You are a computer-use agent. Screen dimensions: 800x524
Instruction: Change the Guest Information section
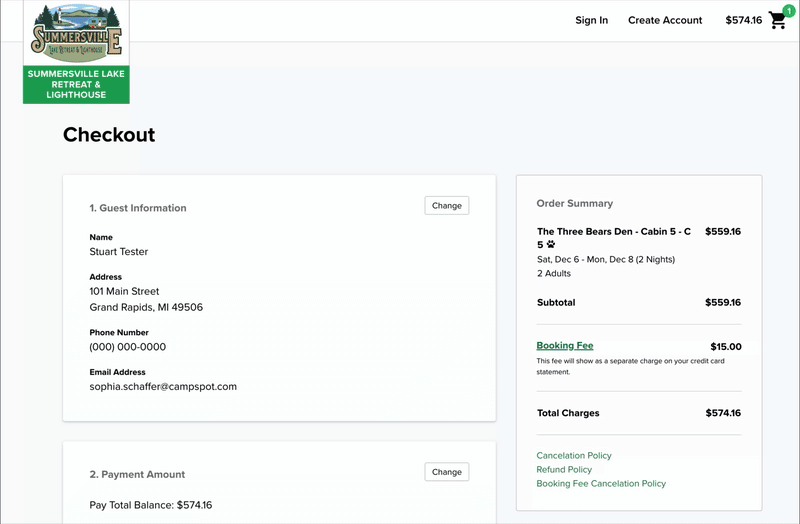[x=446, y=206]
